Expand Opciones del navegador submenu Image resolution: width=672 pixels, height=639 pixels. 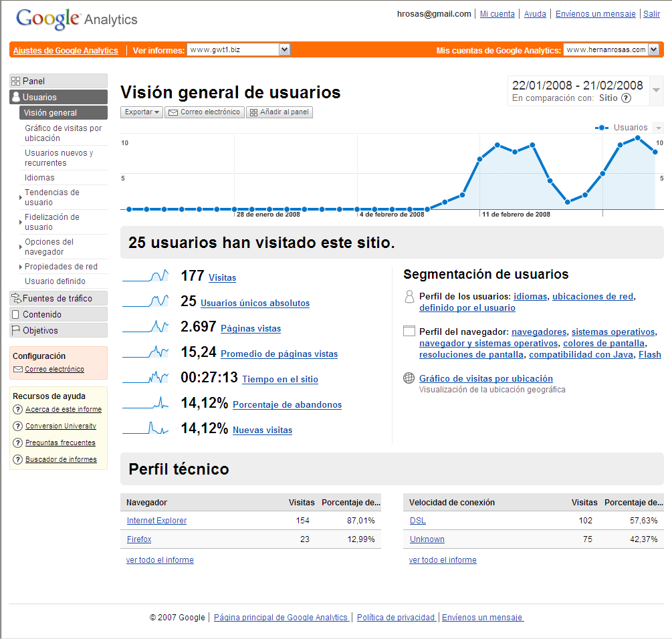tap(20, 247)
